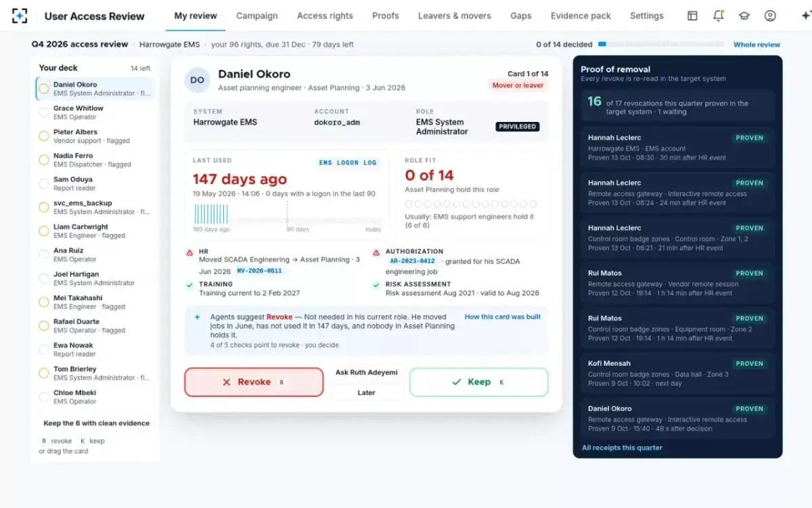Select Nadia Ferro in the deck
Viewport: 812px width, 508px height.
click(x=95, y=160)
